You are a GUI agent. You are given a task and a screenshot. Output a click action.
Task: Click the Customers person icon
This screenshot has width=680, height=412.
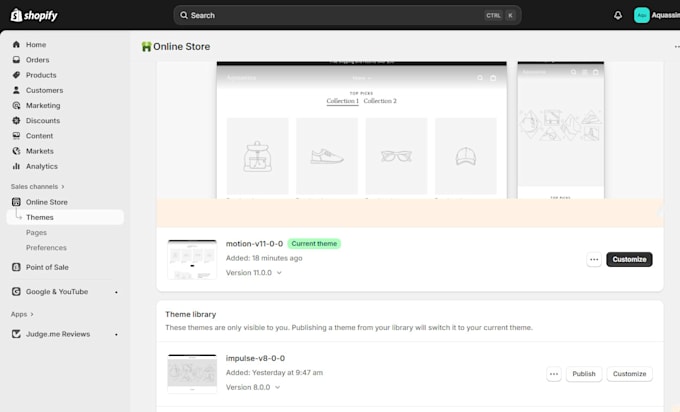coord(16,90)
